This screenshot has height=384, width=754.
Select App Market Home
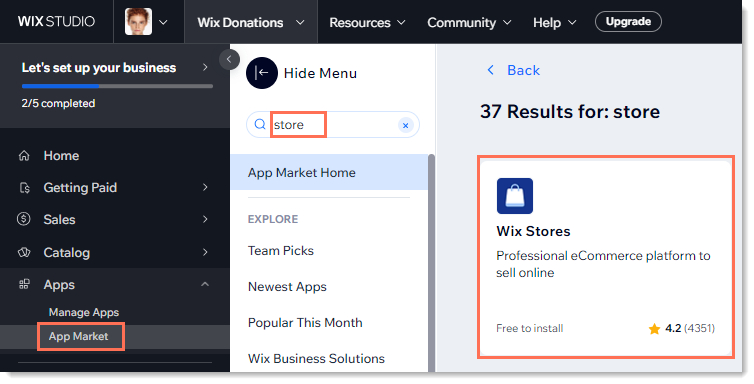(329, 173)
